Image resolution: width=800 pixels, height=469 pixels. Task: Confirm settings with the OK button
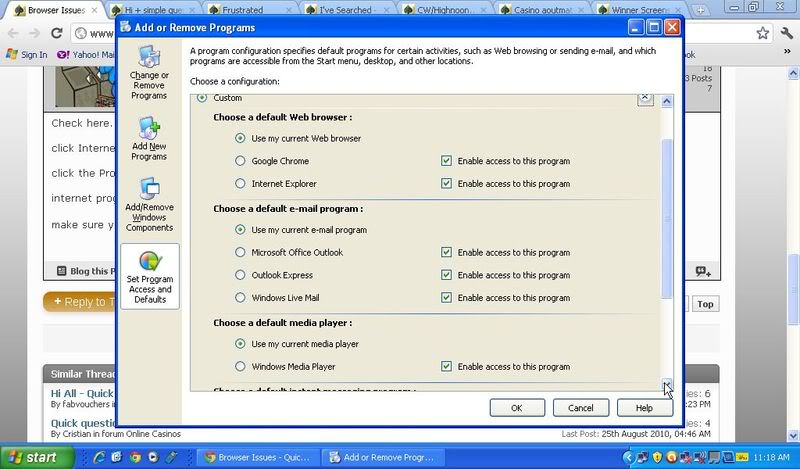coord(517,408)
